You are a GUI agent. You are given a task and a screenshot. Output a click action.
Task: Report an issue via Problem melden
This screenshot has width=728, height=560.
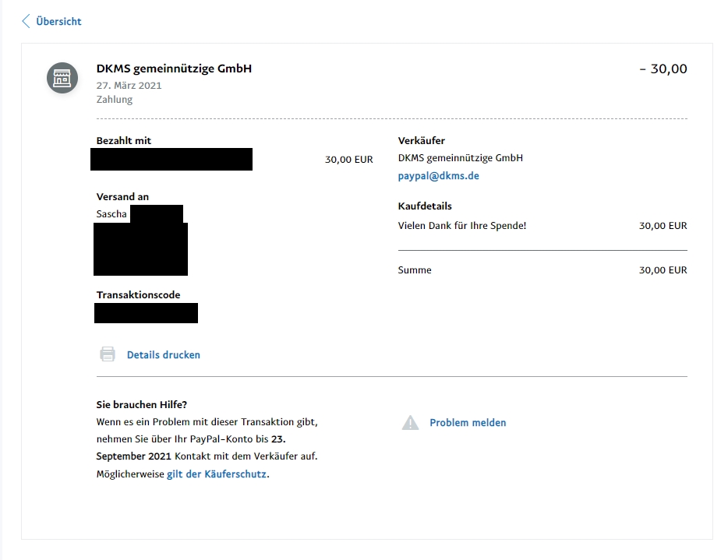(x=468, y=423)
